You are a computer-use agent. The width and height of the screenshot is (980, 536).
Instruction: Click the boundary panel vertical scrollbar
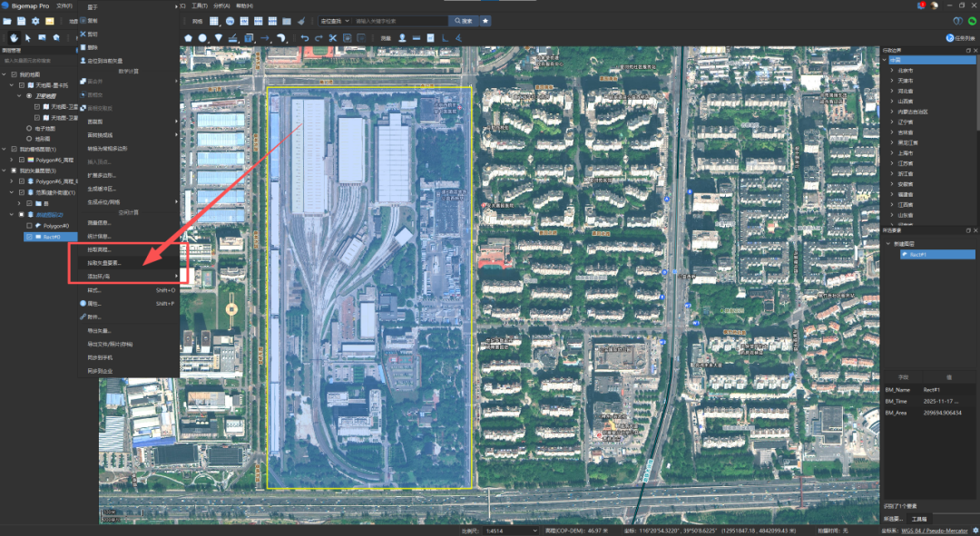point(977,93)
